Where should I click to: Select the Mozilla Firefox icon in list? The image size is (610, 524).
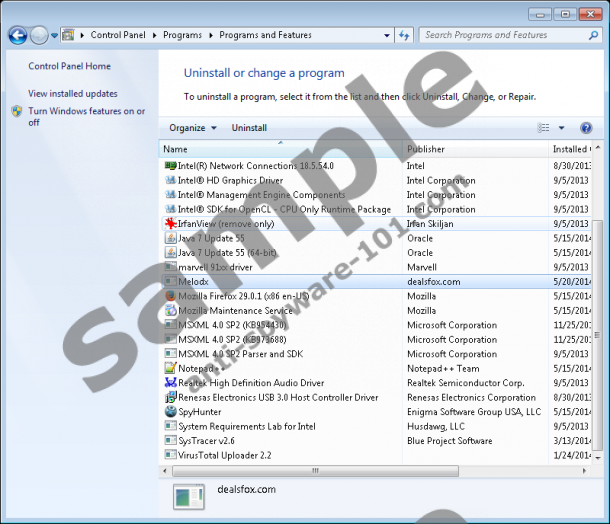[170, 296]
